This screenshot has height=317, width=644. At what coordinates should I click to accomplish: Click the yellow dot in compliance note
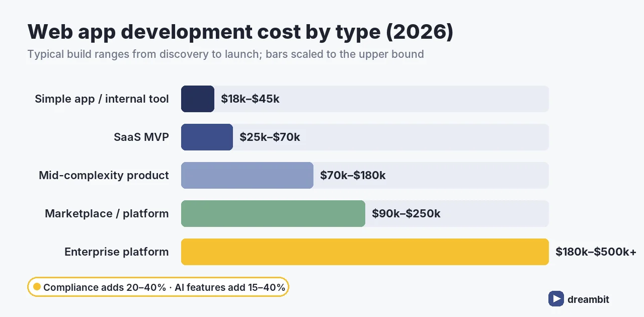(x=37, y=287)
